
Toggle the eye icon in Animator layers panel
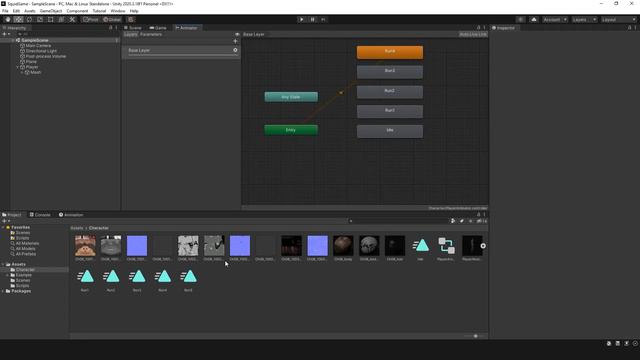237,34
